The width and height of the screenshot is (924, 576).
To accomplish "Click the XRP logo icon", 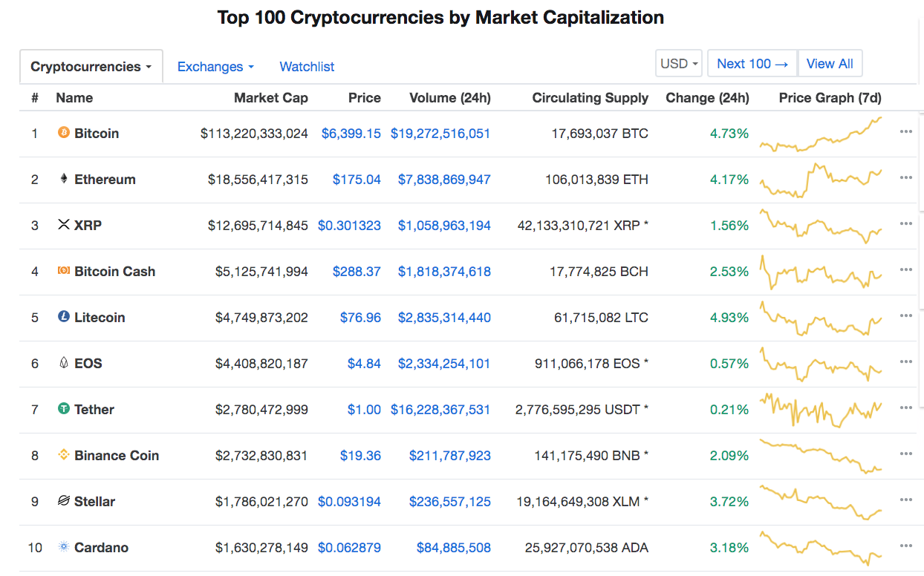I will coord(64,225).
